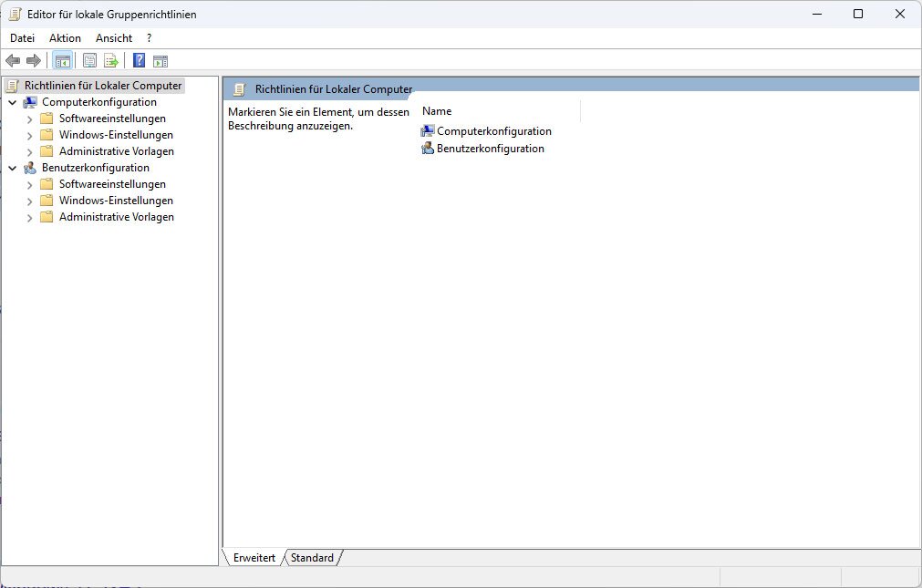The height and width of the screenshot is (588, 922).
Task: Select Softwareeinstellungen folder under Computerkonfiguration
Action: (112, 119)
